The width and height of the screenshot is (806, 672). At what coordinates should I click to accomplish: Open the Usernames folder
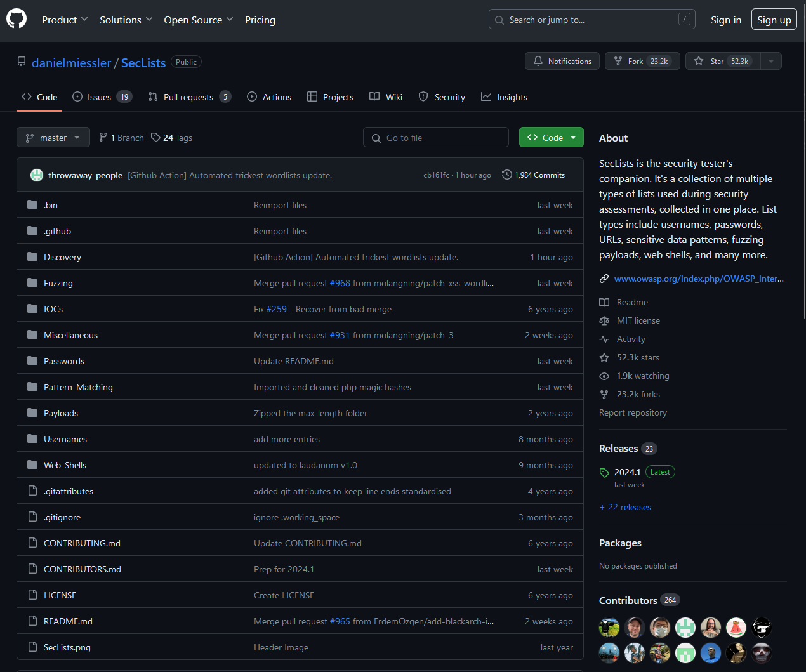point(65,439)
